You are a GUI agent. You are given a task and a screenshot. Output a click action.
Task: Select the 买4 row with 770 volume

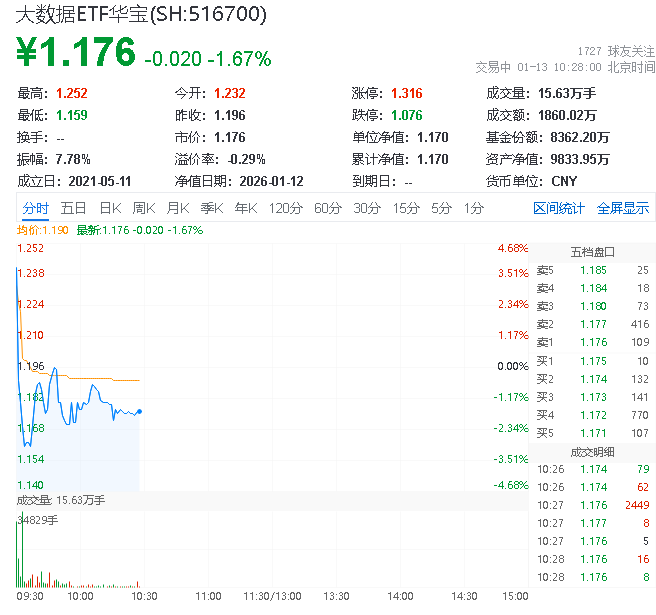[x=592, y=415]
